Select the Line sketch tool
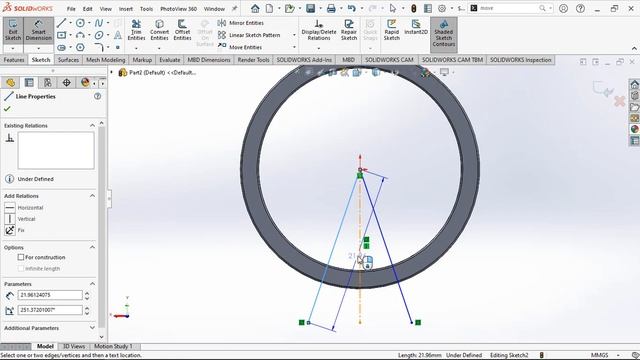Viewport: 640px width, 360px height. coord(61,23)
